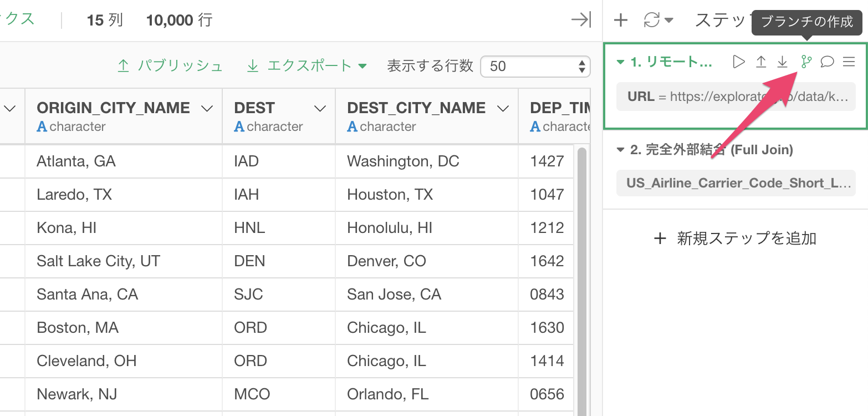Select cell 0656 in DEP_TIME column

(x=547, y=394)
